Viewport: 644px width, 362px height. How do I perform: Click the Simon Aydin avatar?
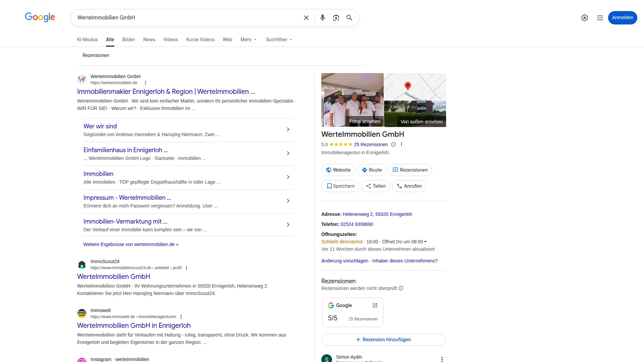pyautogui.click(x=327, y=358)
